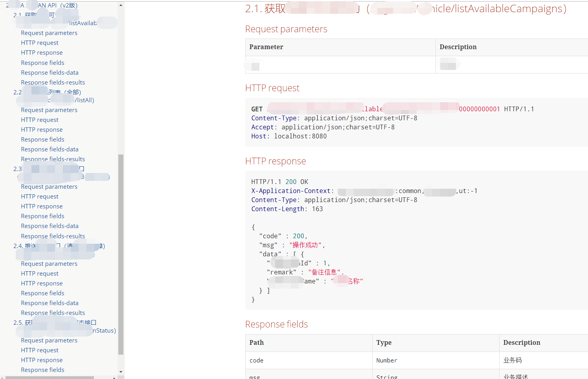Viewport: 588px width, 379px height.
Task: Open HTTP request under sidebar section 2.1
Action: [x=40, y=43]
